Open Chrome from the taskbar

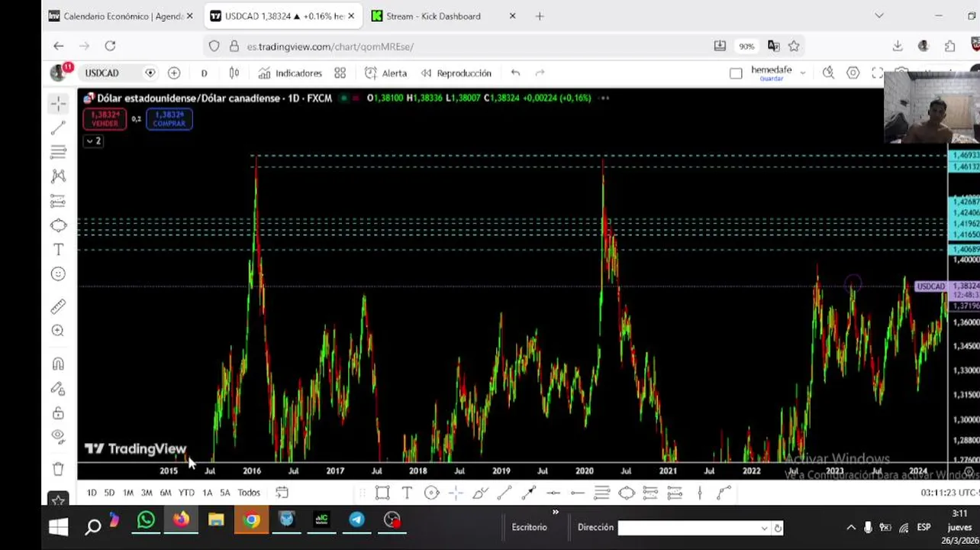click(251, 521)
